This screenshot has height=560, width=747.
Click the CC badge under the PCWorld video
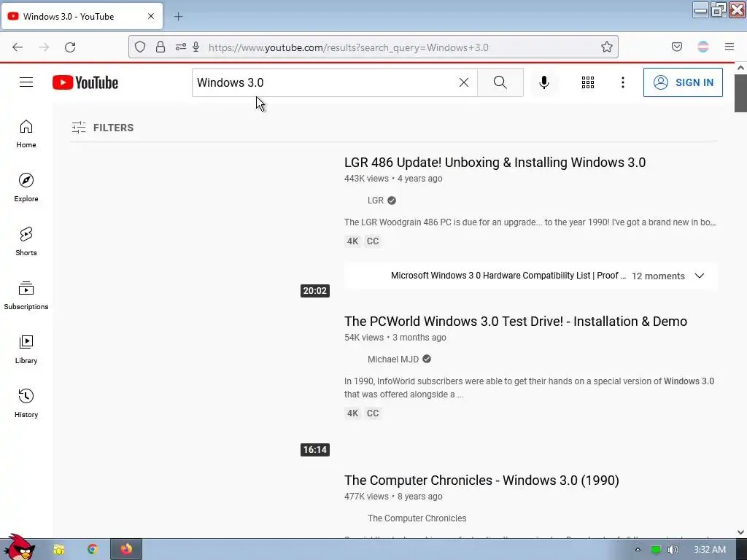(x=373, y=413)
